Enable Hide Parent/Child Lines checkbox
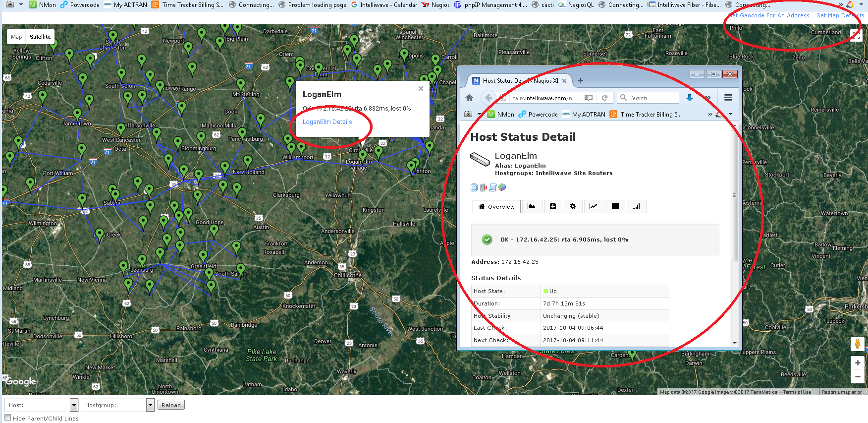868x423 pixels. pos(8,418)
